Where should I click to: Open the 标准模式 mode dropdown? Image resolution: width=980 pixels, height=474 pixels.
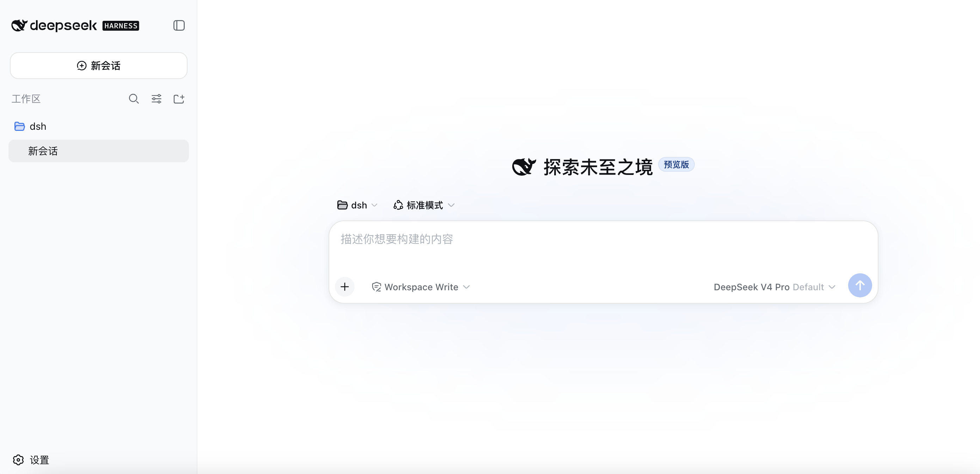[x=424, y=205]
